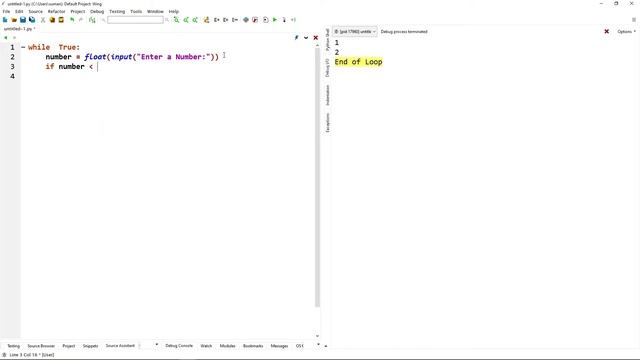
Task: Click the editor history back arrow
Action: click(x=6, y=38)
